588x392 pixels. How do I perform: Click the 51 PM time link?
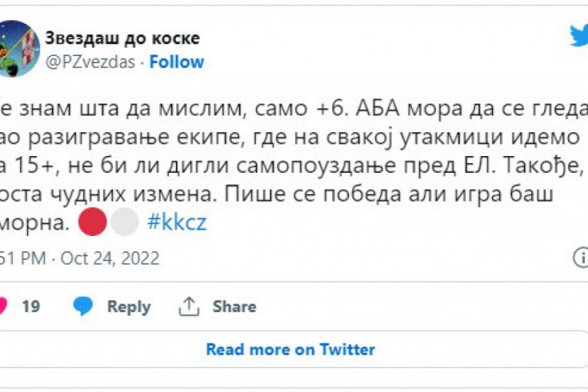click(22, 258)
